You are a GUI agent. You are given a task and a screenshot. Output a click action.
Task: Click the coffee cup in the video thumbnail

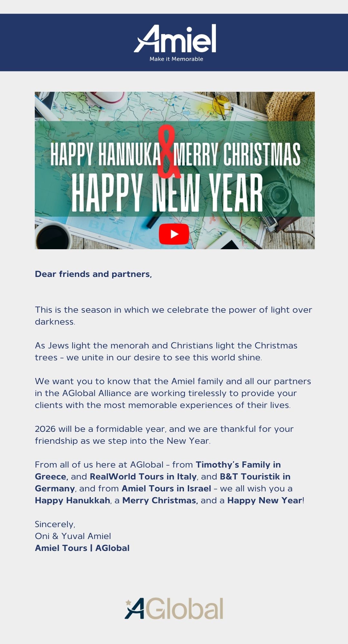pyautogui.click(x=53, y=237)
